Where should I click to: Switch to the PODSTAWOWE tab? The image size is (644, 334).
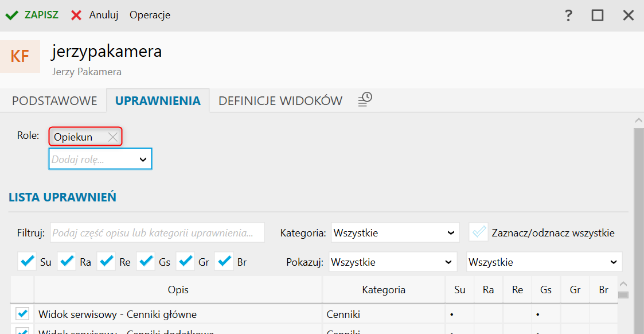click(x=54, y=101)
